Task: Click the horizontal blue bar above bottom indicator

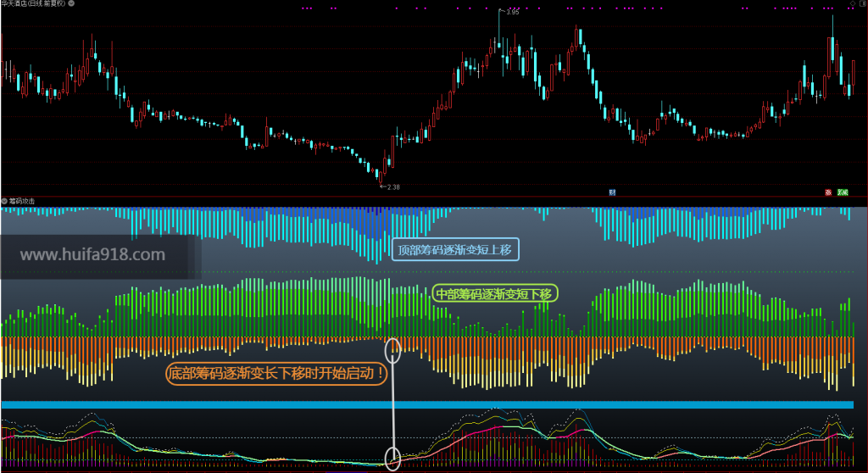Action: coord(424,405)
